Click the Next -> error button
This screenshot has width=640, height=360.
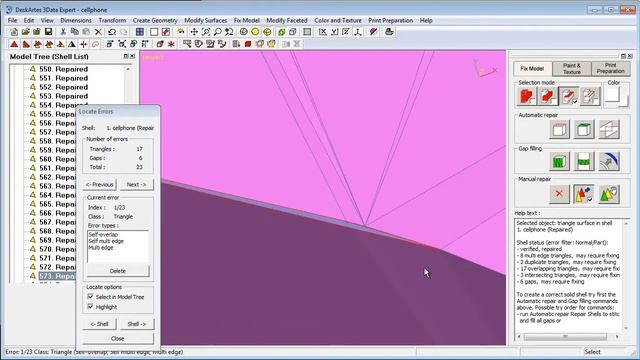(x=136, y=184)
